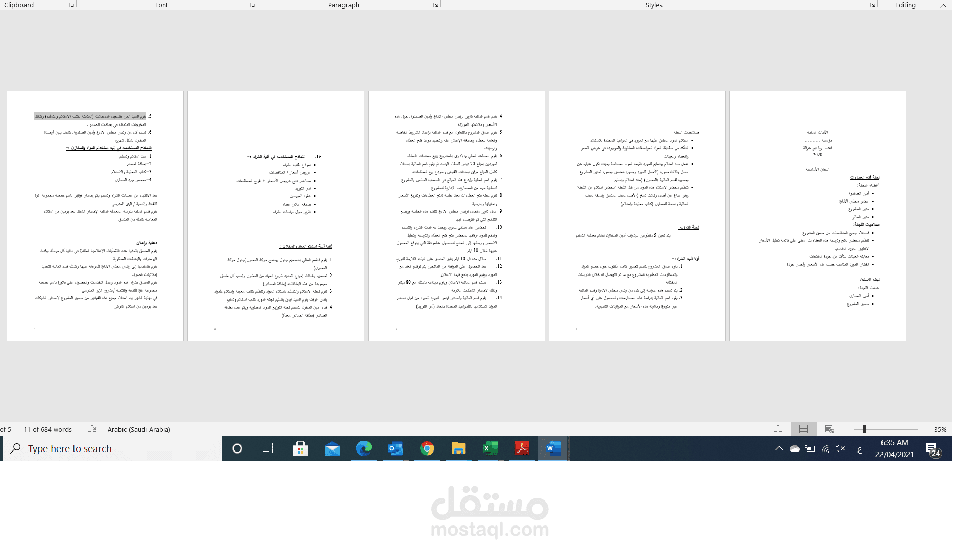Click page 4 of the document
The width and height of the screenshot is (980, 551).
276,216
